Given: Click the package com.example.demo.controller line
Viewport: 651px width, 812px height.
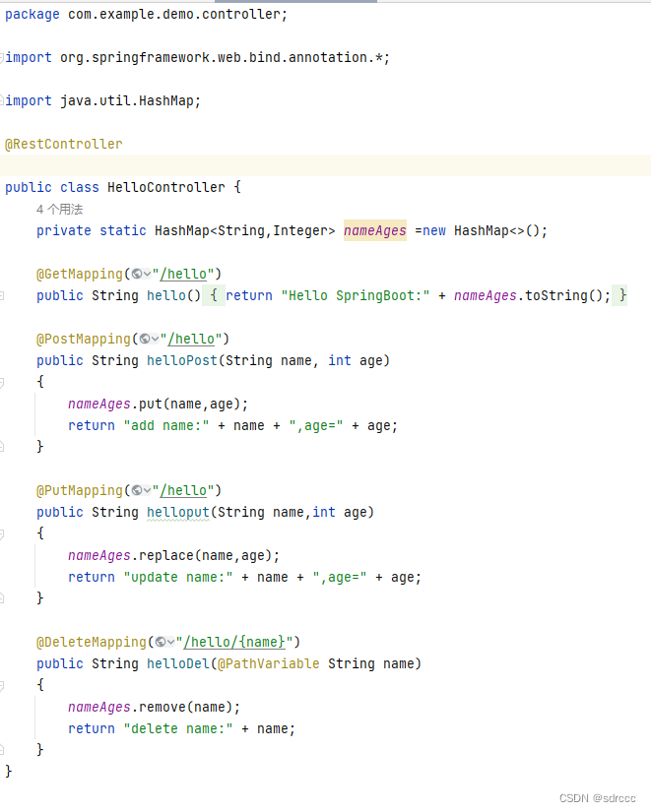Looking at the screenshot, I should [x=146, y=15].
